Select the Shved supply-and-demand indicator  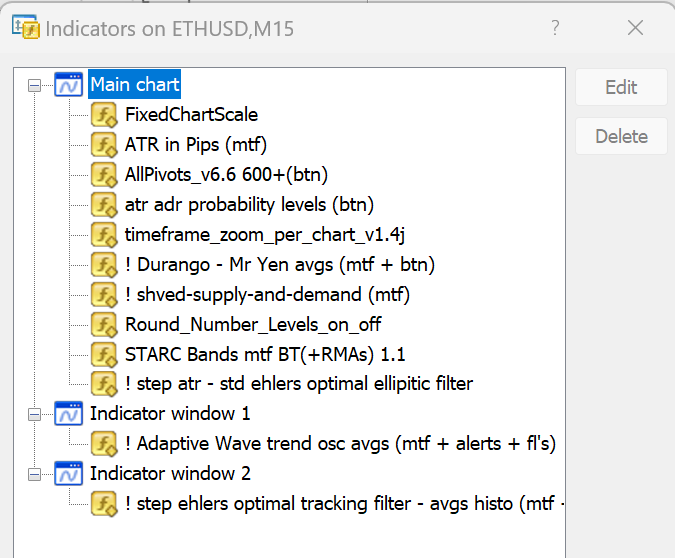[267, 294]
